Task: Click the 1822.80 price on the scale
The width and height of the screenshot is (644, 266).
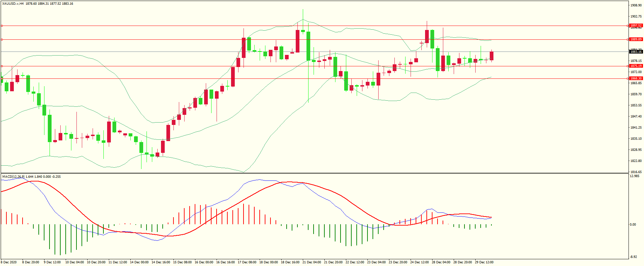Action: click(x=636, y=161)
